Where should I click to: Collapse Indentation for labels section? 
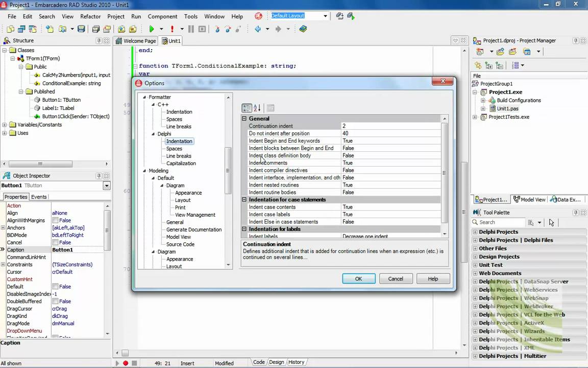pos(244,229)
